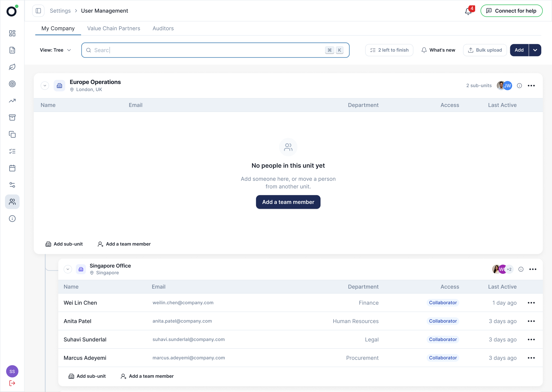Image resolution: width=552 pixels, height=392 pixels.
Task: Open more options for Wei Lin Chen
Action: [x=531, y=303]
